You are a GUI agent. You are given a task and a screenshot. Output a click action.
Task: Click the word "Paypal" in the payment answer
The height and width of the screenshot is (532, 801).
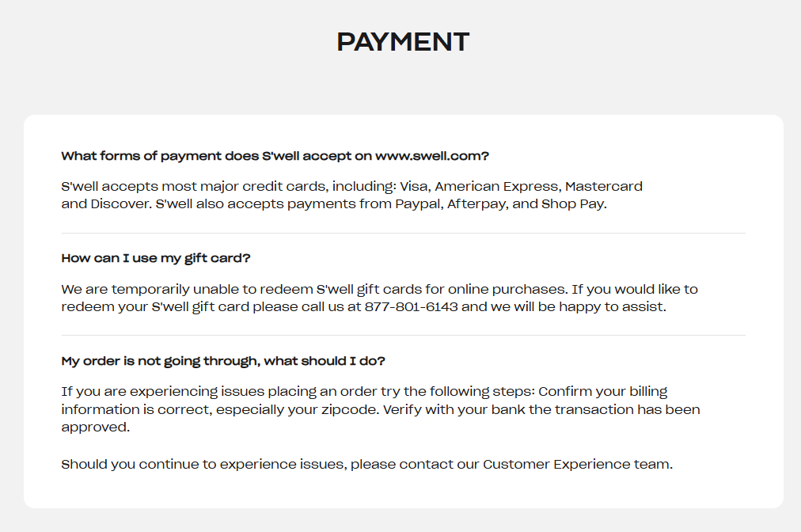click(x=417, y=203)
